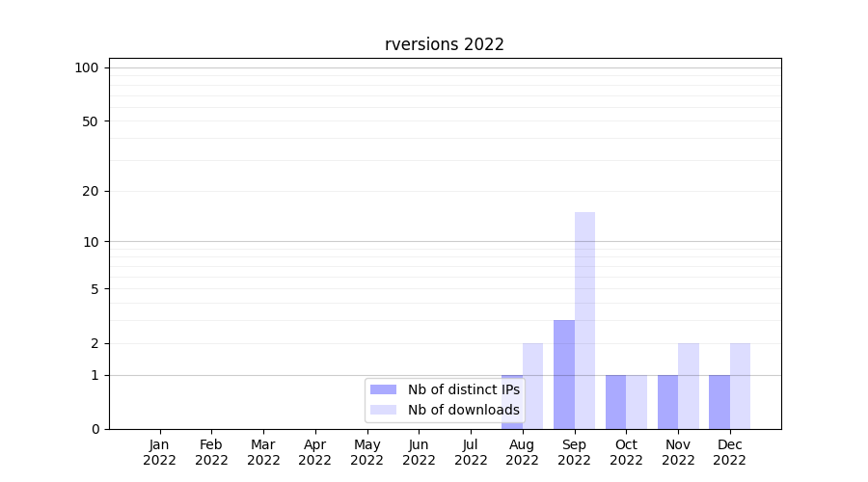Click the "10" y-axis tick label
Image resolution: width=868 pixels, height=482 pixels.
91,242
